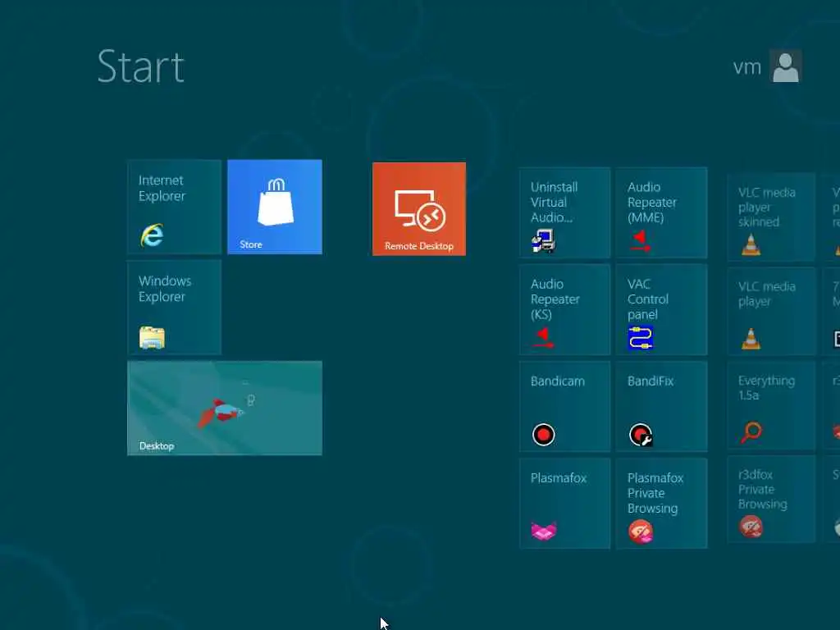Launch r3dfox Private Browsing tile

tap(771, 500)
